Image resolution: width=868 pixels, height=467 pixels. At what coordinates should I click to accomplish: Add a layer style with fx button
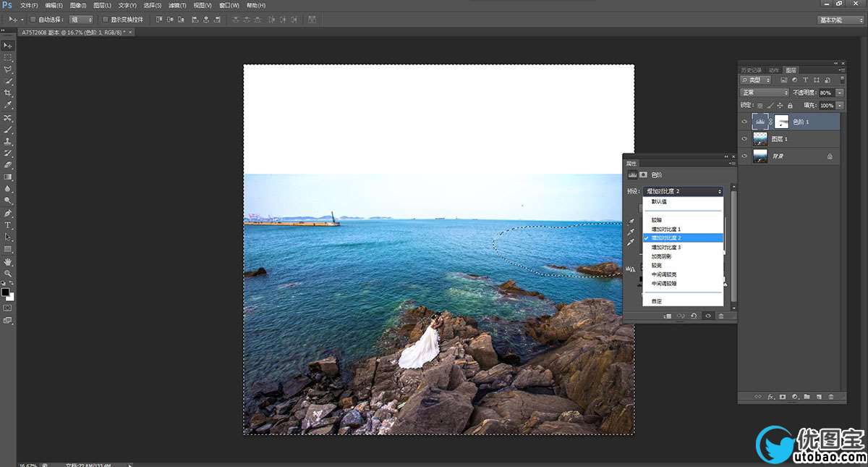pyautogui.click(x=771, y=397)
